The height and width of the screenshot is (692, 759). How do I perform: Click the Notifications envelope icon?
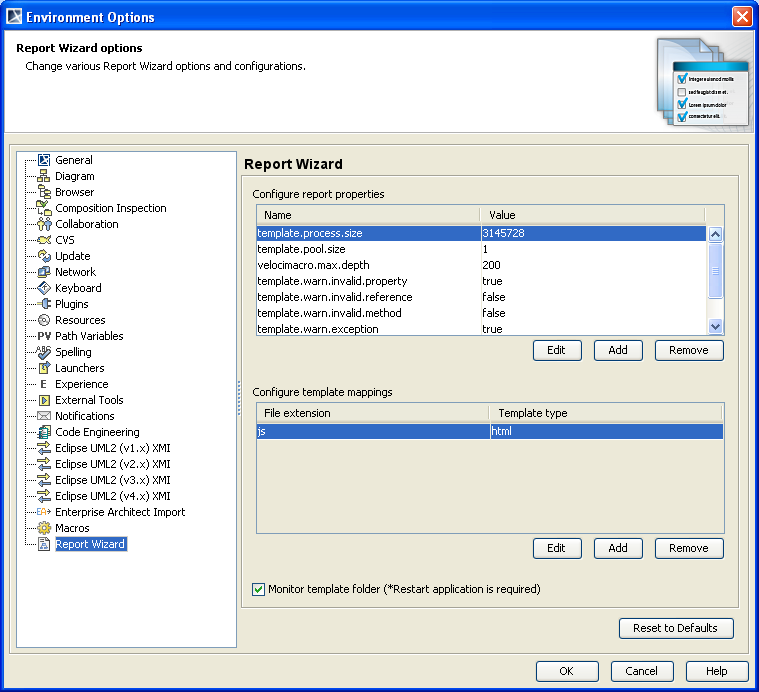coord(44,416)
